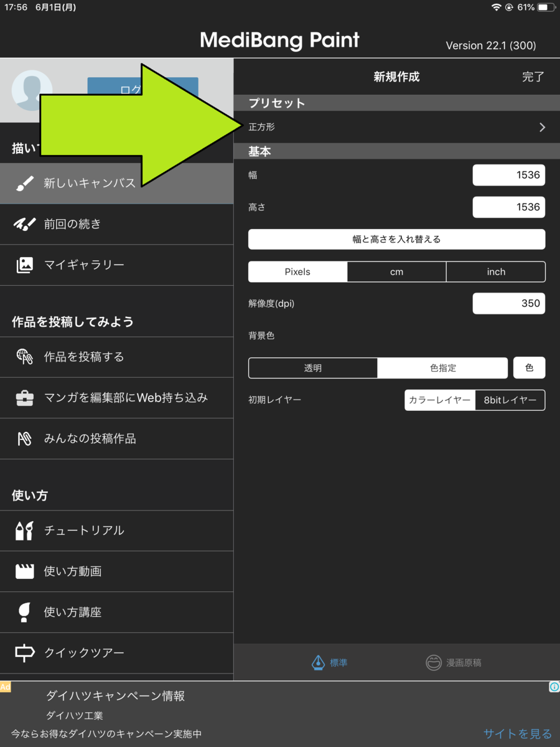560x747 pixels.
Task: Choose 透明 background option
Action: click(313, 368)
